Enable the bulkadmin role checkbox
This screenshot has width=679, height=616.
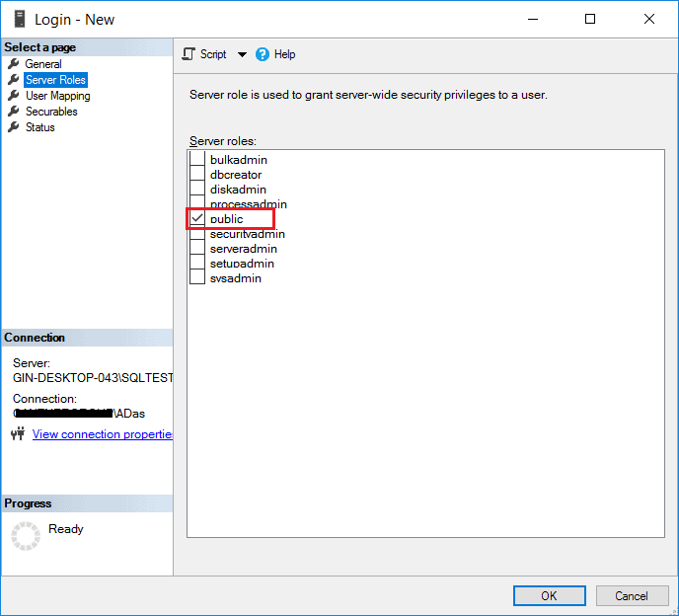197,159
